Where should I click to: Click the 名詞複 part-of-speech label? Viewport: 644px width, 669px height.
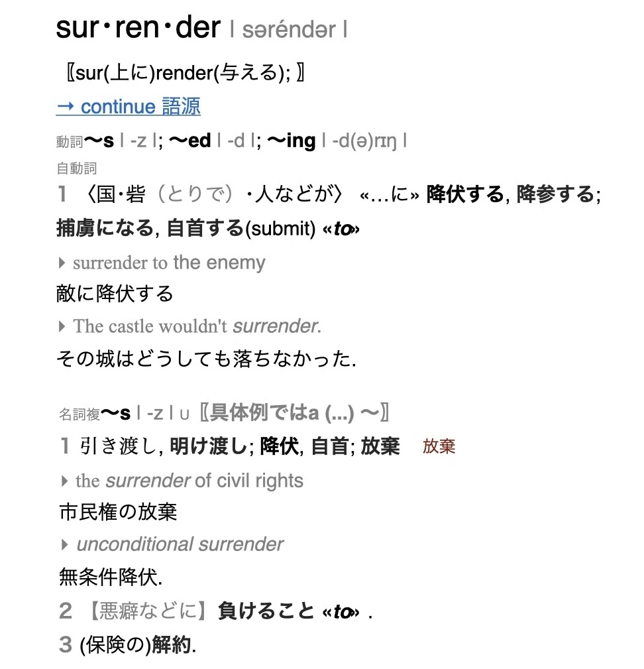pyautogui.click(x=80, y=414)
